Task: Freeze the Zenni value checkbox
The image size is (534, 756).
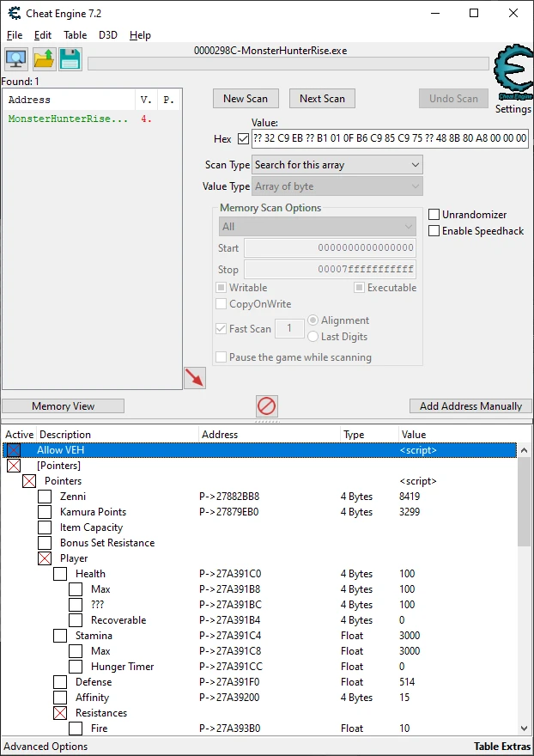Action: pos(45,497)
